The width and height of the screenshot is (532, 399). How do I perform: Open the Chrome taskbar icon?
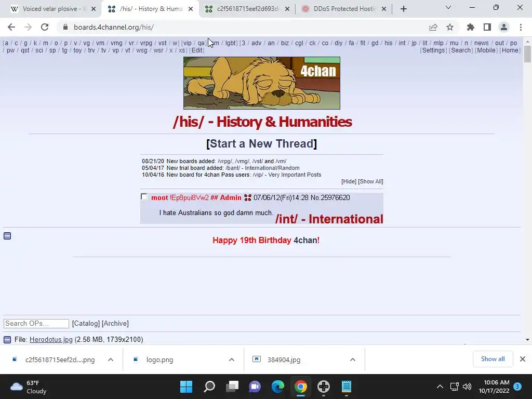tap(301, 387)
